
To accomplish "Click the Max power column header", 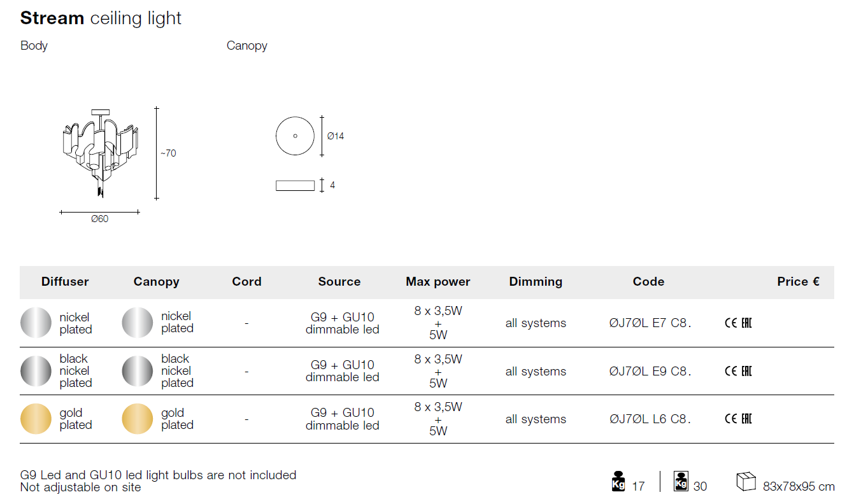I will tap(438, 282).
